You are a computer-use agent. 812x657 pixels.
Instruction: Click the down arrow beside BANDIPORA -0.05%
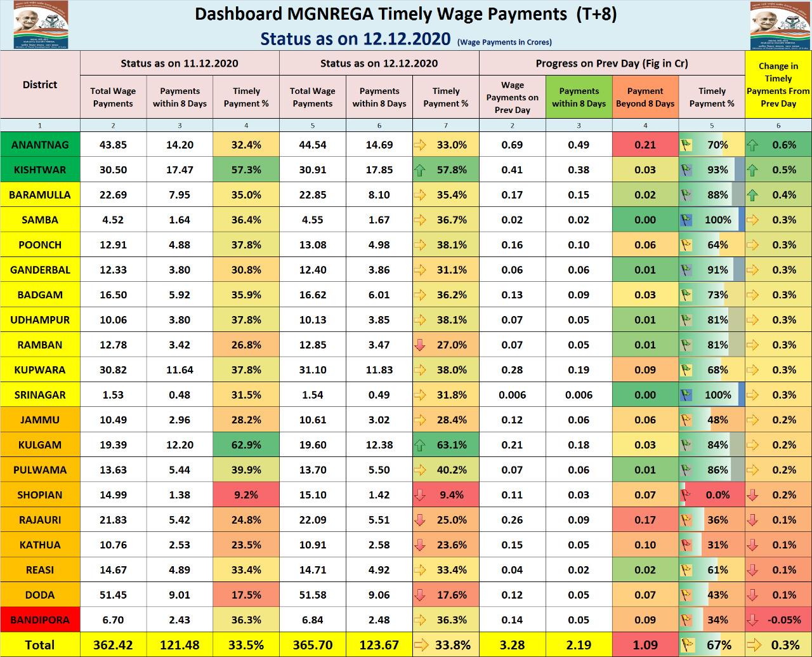pyautogui.click(x=753, y=620)
